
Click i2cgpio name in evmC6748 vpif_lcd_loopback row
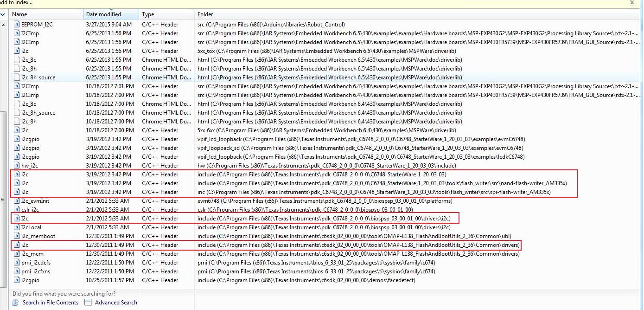coord(30,139)
